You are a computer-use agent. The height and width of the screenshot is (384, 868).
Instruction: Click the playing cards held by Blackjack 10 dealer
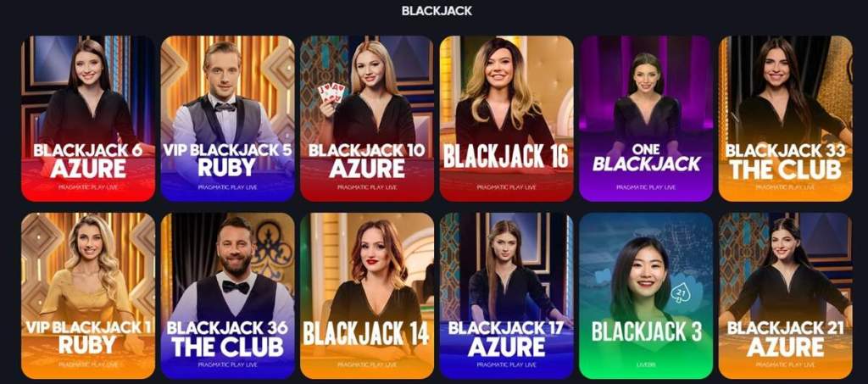tap(331, 92)
